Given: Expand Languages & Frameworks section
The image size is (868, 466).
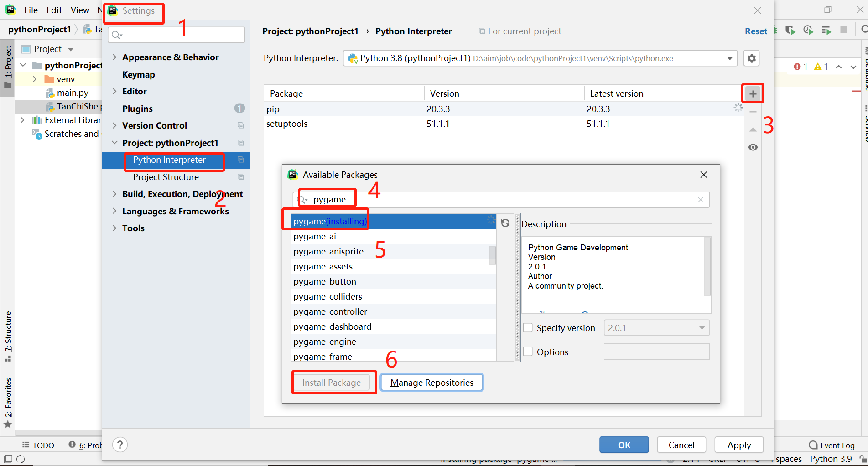Looking at the screenshot, I should pos(114,211).
